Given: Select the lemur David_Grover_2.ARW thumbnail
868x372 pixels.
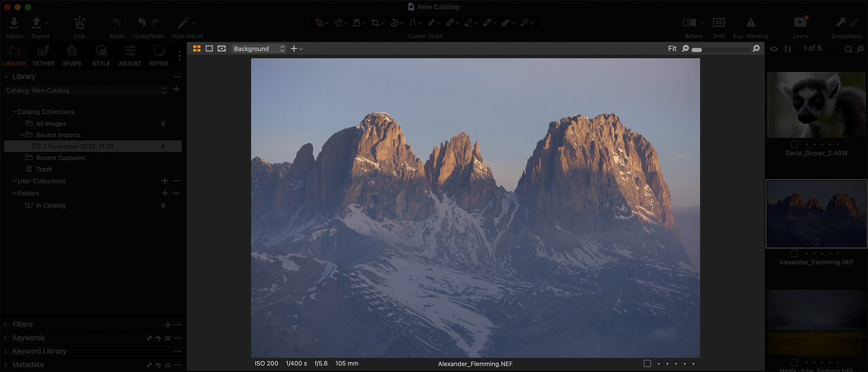Looking at the screenshot, I should pos(816,105).
